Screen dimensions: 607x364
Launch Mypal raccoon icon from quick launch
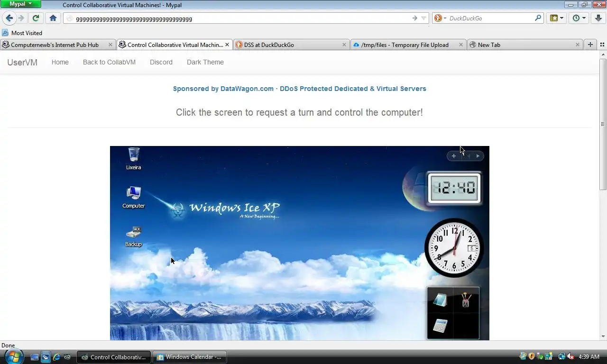pyautogui.click(x=67, y=357)
